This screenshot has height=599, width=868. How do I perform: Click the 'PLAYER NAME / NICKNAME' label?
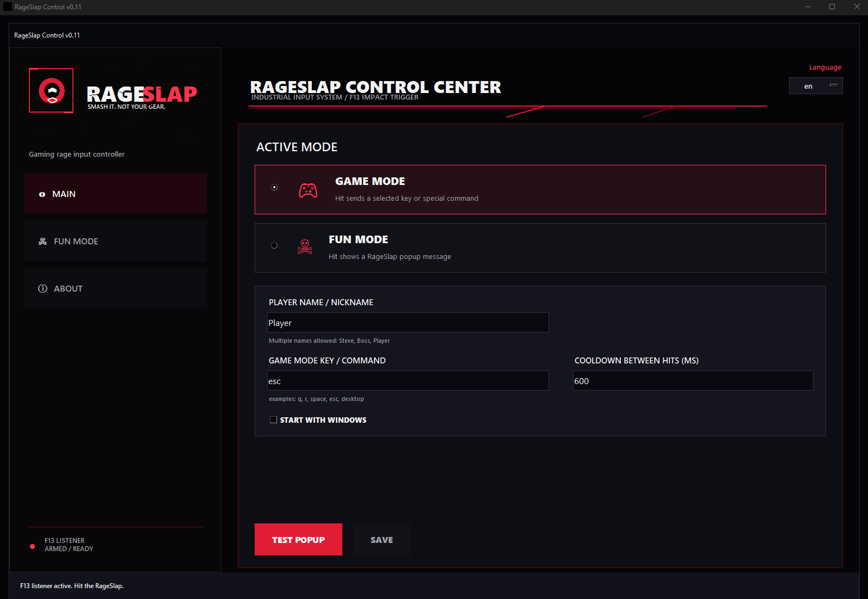click(x=321, y=302)
